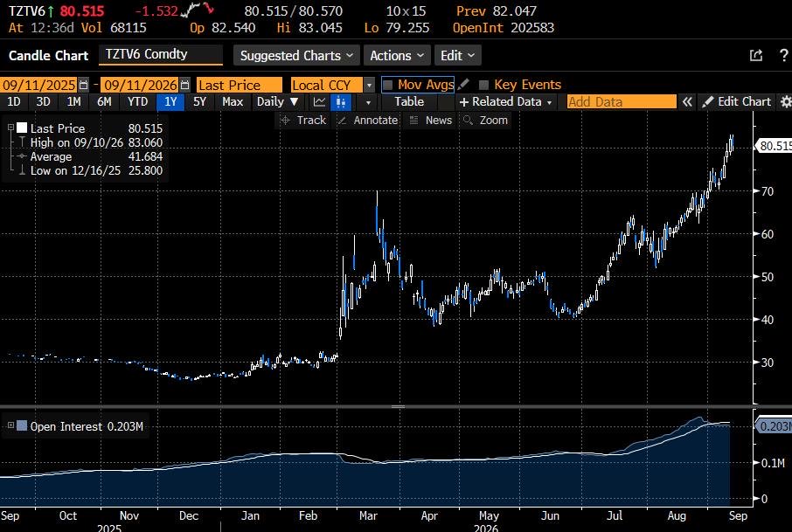Toggle Mov Avgs checkbox

tap(387, 85)
